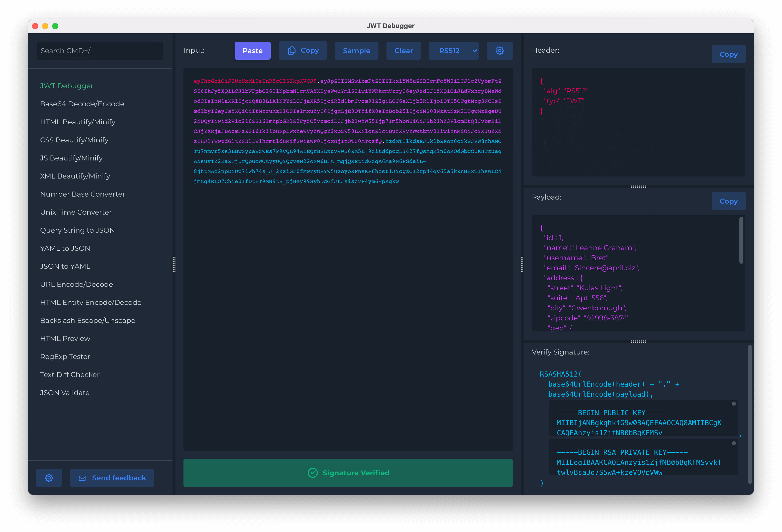Image resolution: width=782 pixels, height=532 pixels.
Task: Open the sidebar settings gear icon
Action: 49,478
